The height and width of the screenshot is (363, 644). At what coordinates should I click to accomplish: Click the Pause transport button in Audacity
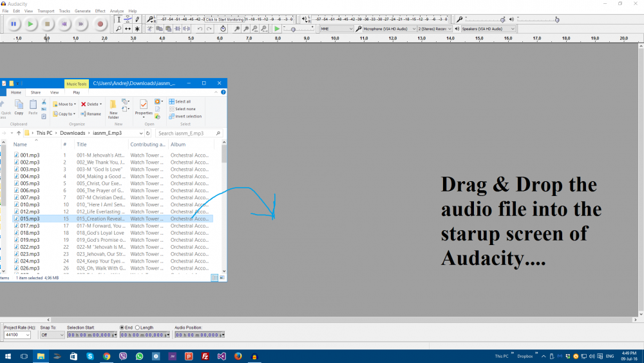coord(14,25)
